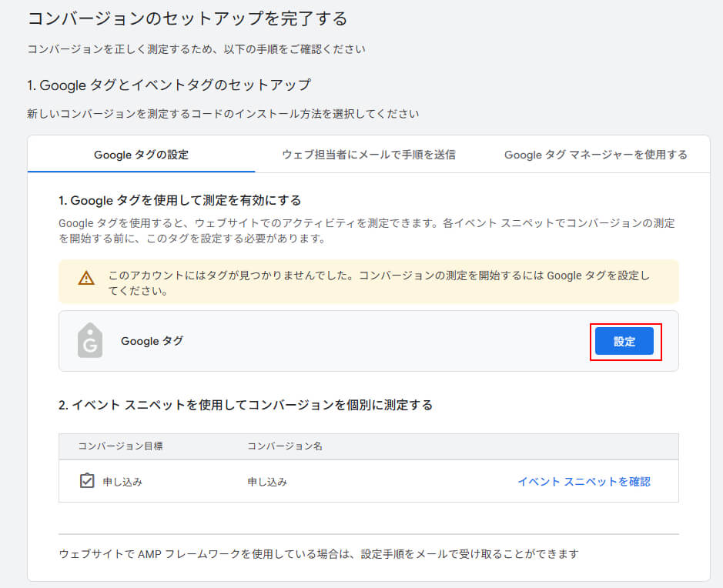
Task: Click the gray Google tag icon
Action: [90, 340]
